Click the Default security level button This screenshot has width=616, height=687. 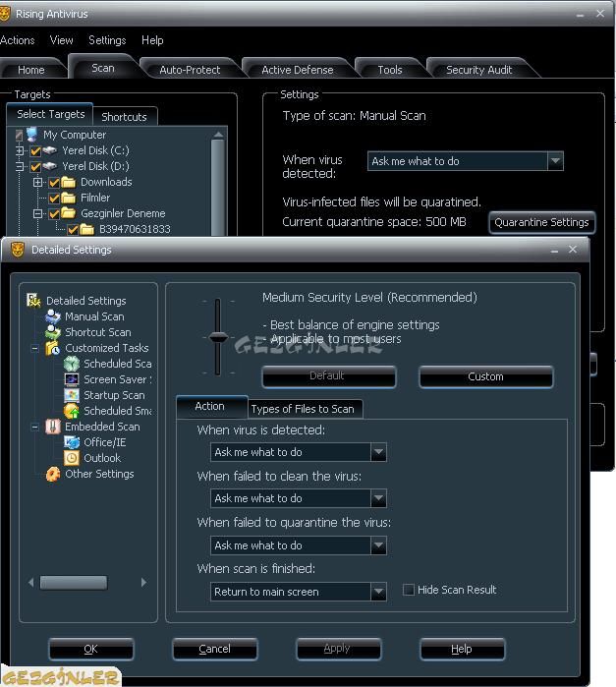click(327, 375)
